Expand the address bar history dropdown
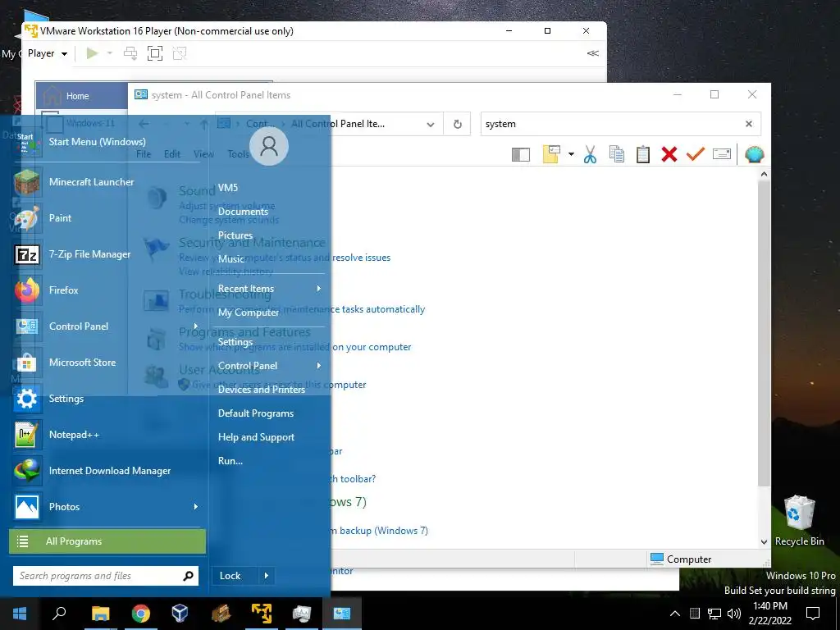840x630 pixels. coord(430,125)
